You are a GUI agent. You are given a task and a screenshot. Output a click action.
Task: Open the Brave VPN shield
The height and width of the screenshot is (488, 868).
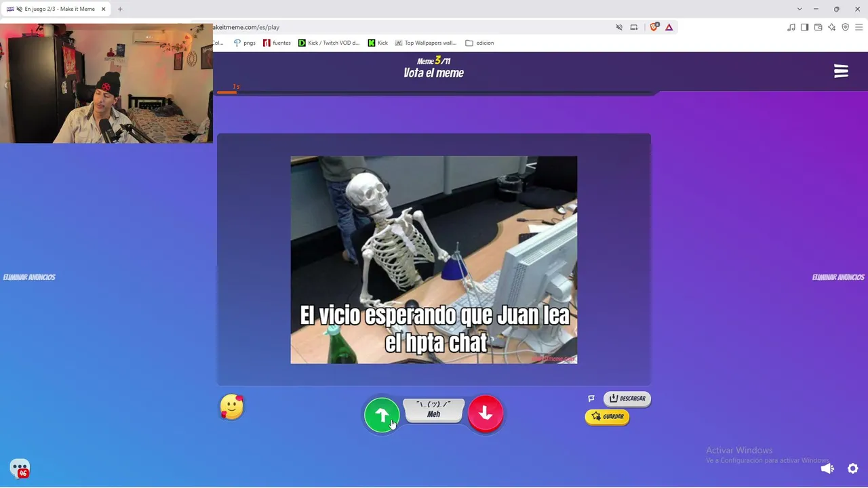[x=846, y=27]
